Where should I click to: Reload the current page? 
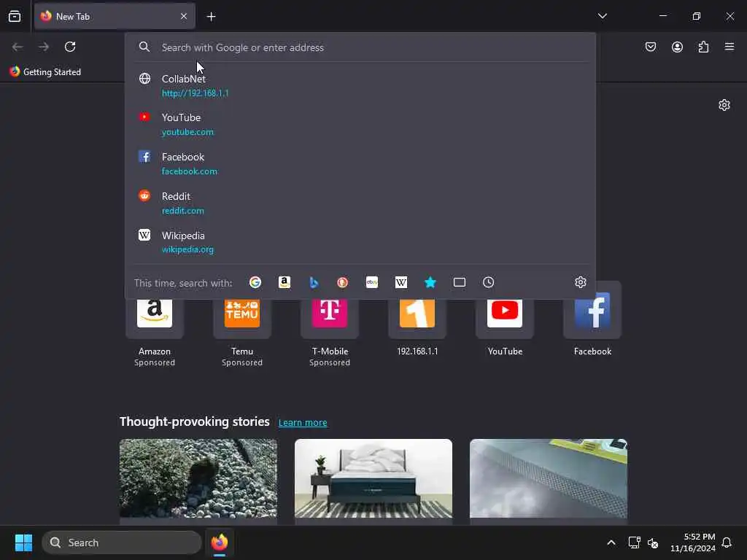(70, 47)
